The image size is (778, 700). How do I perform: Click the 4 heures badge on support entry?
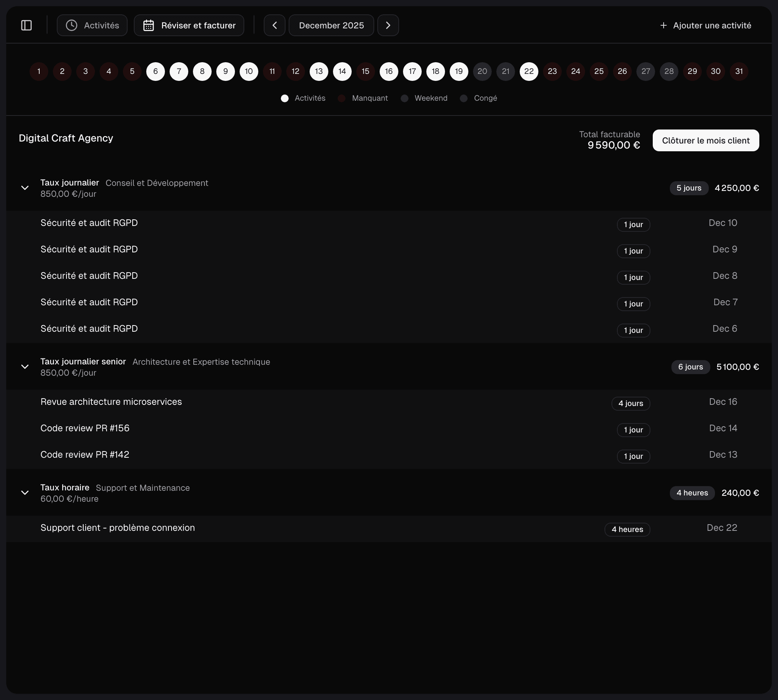(x=627, y=529)
